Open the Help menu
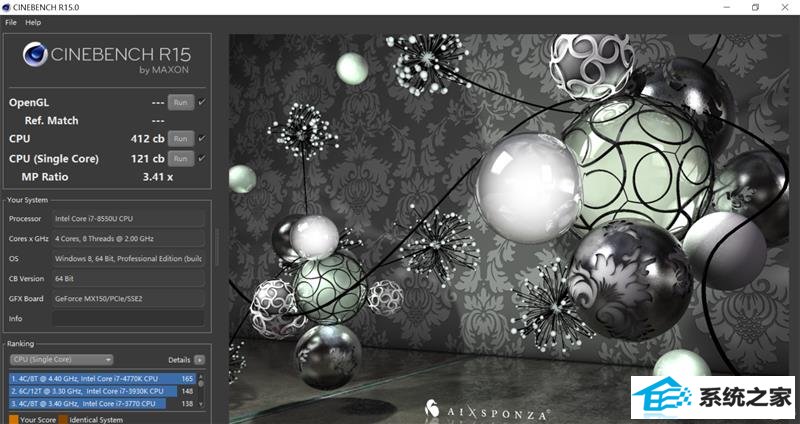Image resolution: width=800 pixels, height=424 pixels. point(33,22)
